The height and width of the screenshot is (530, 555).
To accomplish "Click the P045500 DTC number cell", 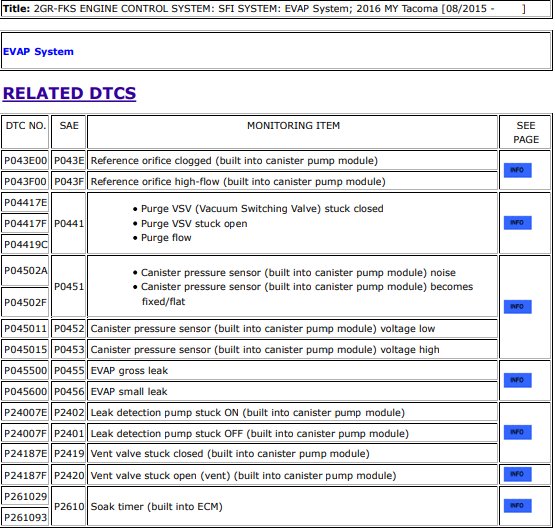I will 25,371.
